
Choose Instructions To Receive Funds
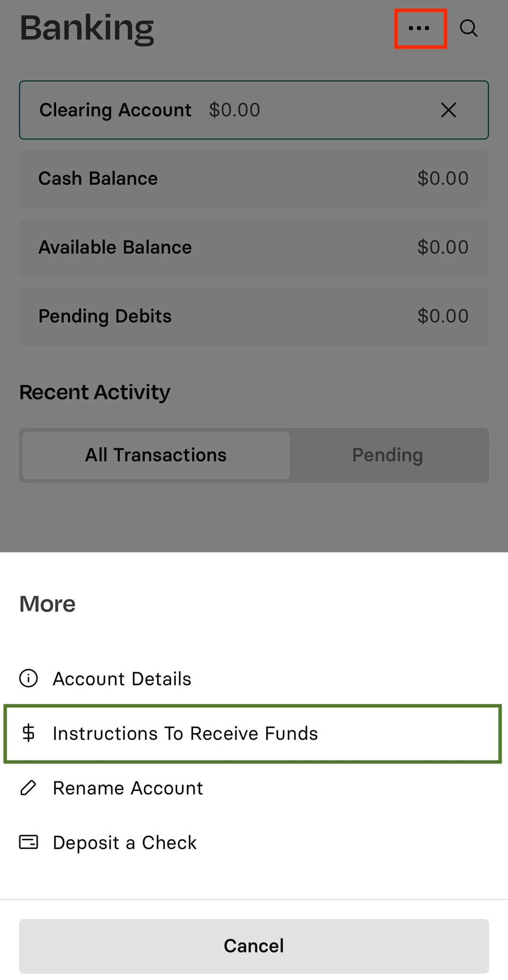253,733
